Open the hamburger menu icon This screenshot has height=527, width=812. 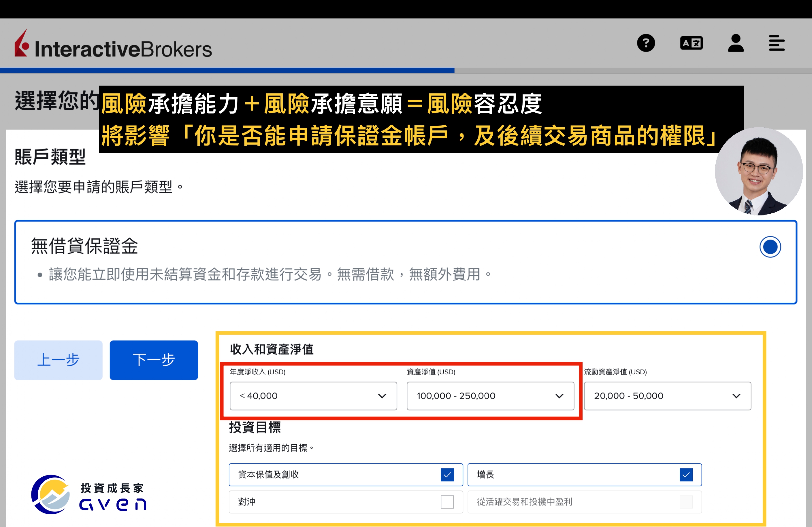[x=777, y=43]
